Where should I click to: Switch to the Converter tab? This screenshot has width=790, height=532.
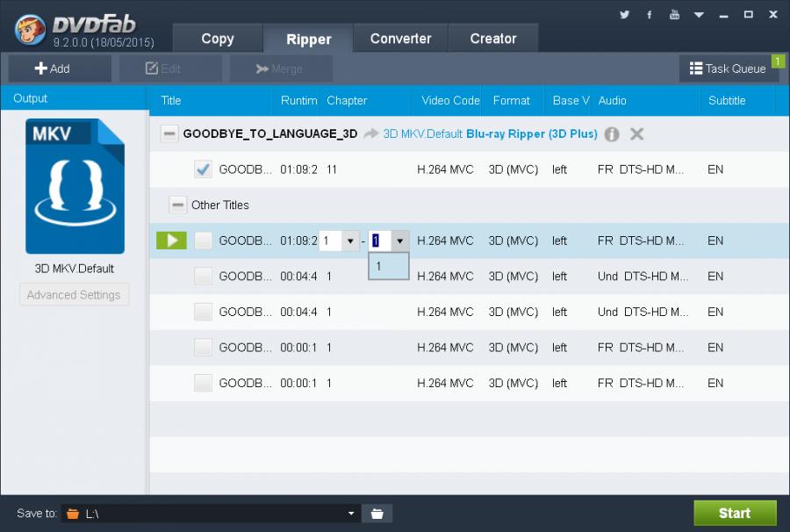click(x=400, y=39)
